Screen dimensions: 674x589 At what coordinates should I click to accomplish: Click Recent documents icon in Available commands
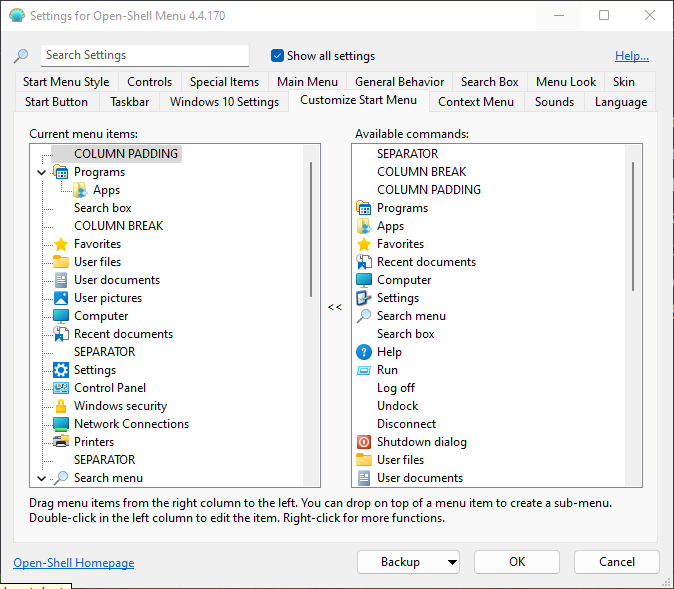pyautogui.click(x=364, y=262)
